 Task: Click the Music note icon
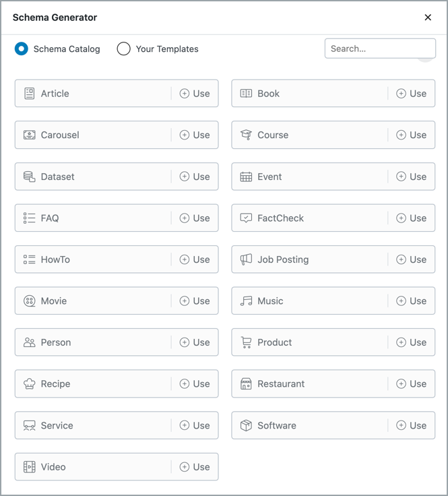click(x=246, y=301)
